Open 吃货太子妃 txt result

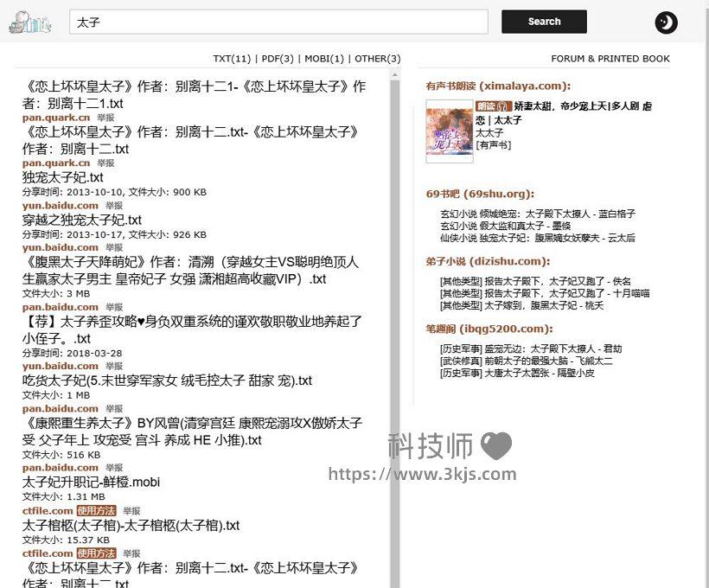167,380
